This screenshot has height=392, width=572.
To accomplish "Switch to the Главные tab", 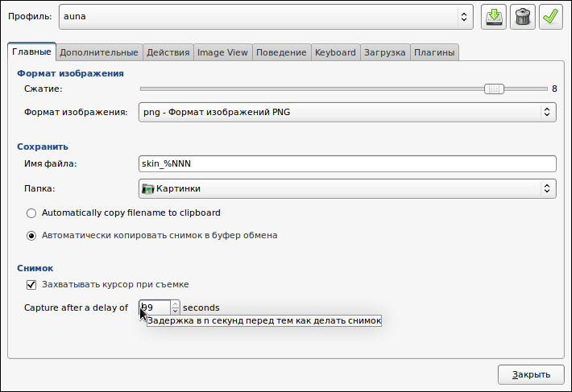I will click(x=31, y=52).
